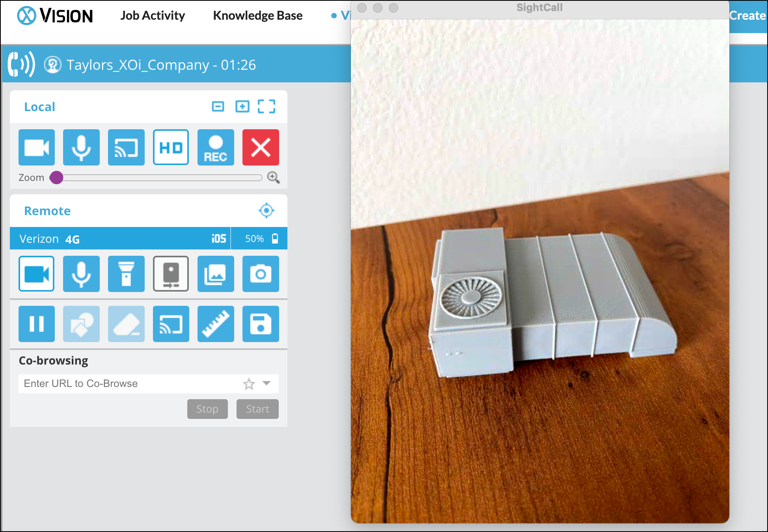Toggle HD video quality

coord(171,147)
